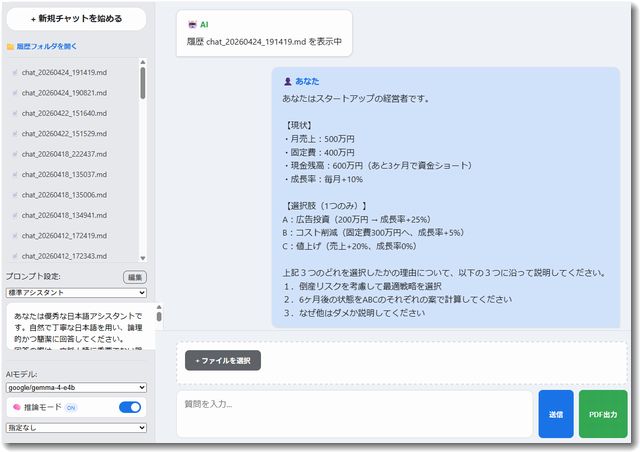Click file icon next to chat_20260422_151640.md

pyautogui.click(x=15, y=114)
